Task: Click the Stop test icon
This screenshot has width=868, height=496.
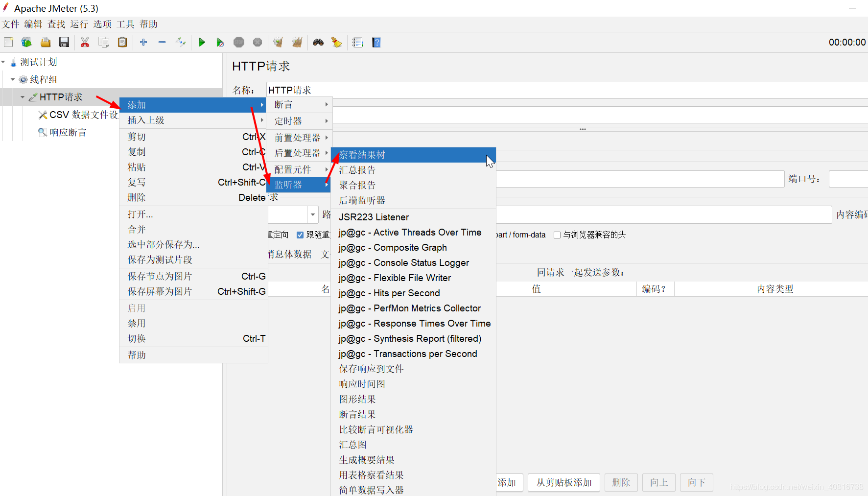Action: [x=239, y=43]
